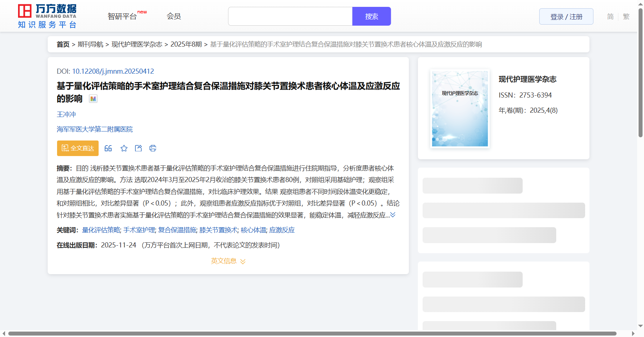Click the horizontal scrollbar at bottom
Image resolution: width=644 pixels, height=337 pixels.
click(x=312, y=333)
